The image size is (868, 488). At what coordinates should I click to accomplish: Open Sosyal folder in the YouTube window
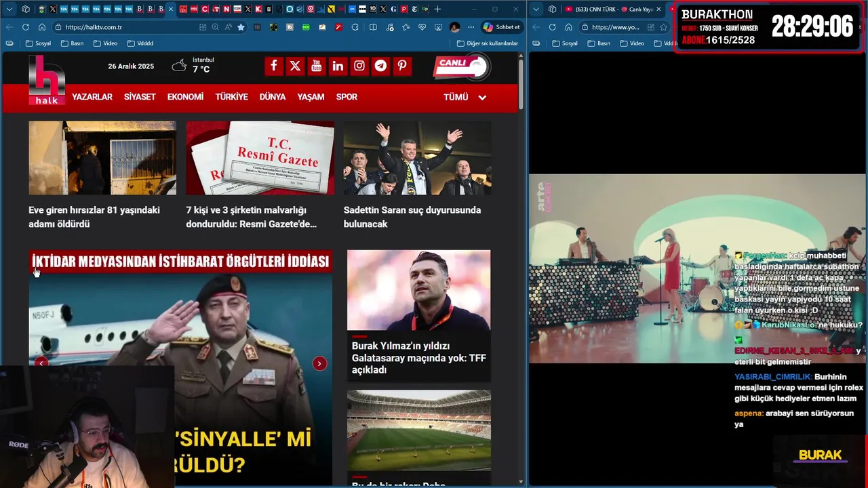pyautogui.click(x=565, y=43)
